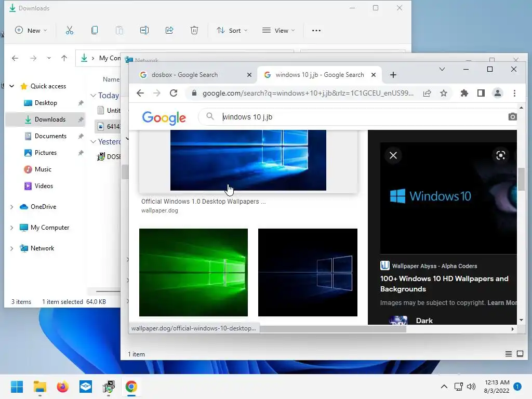This screenshot has width=532, height=399.
Task: Expand the Network tree node
Action: click(12, 248)
